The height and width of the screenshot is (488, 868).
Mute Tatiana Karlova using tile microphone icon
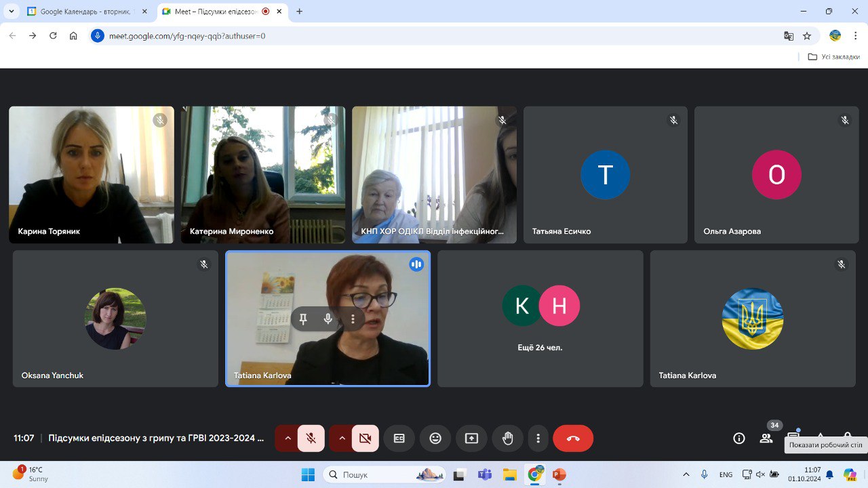click(328, 319)
